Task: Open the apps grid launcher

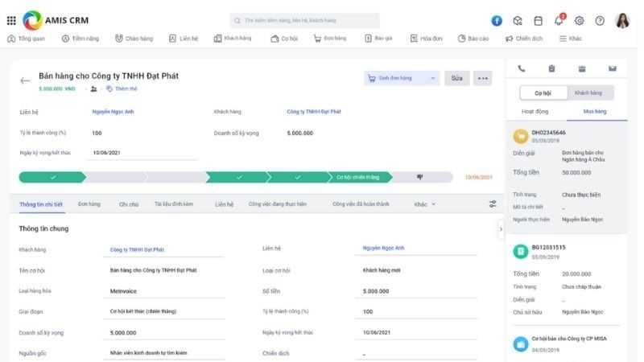Action: (11, 20)
